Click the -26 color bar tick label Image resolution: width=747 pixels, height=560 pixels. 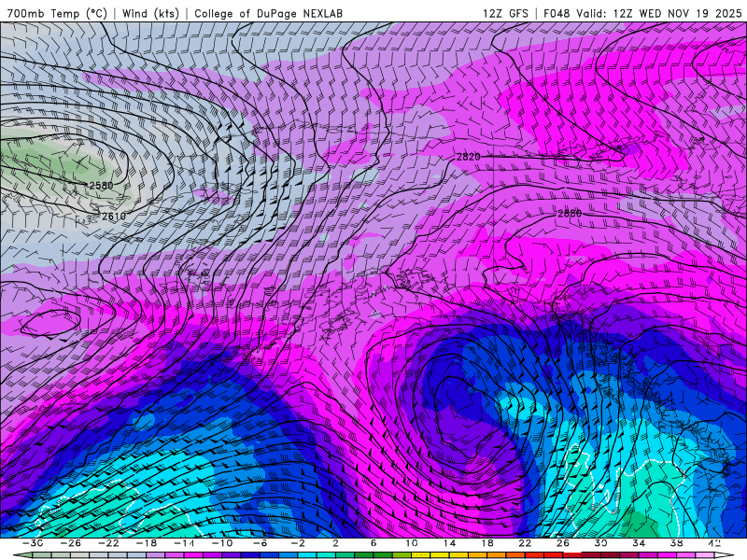pos(71,543)
